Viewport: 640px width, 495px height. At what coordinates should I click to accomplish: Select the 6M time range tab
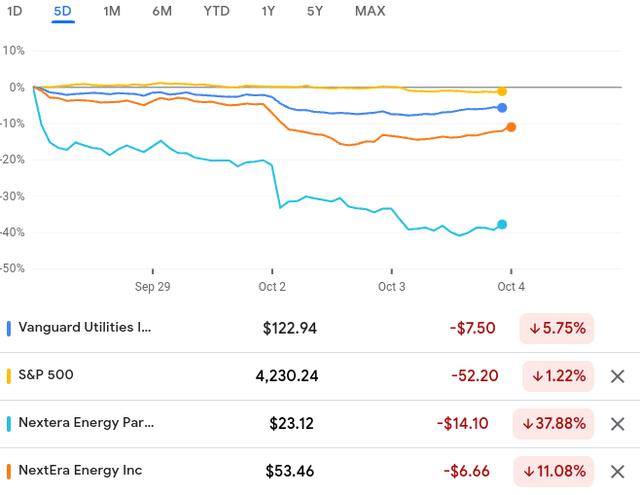pyautogui.click(x=162, y=11)
